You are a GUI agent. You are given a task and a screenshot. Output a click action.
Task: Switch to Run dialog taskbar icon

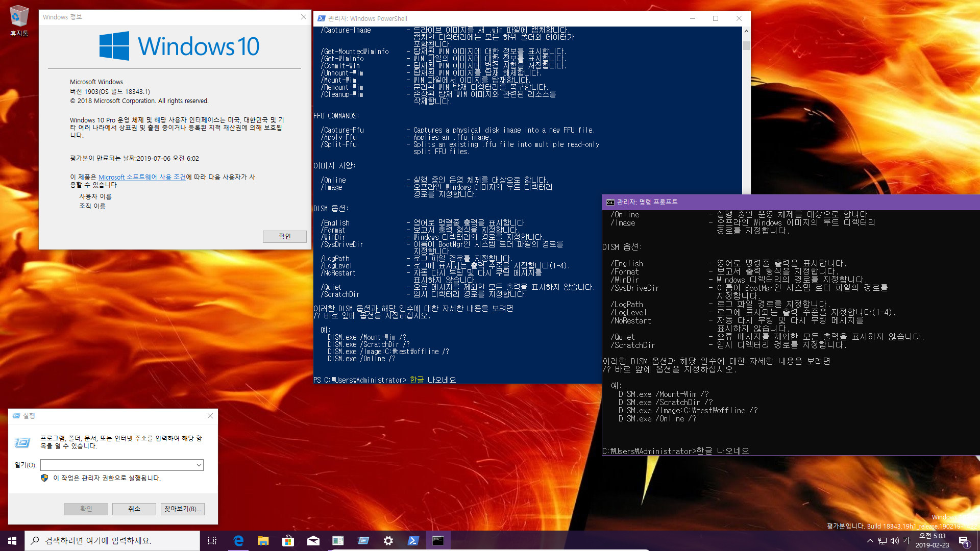(363, 541)
